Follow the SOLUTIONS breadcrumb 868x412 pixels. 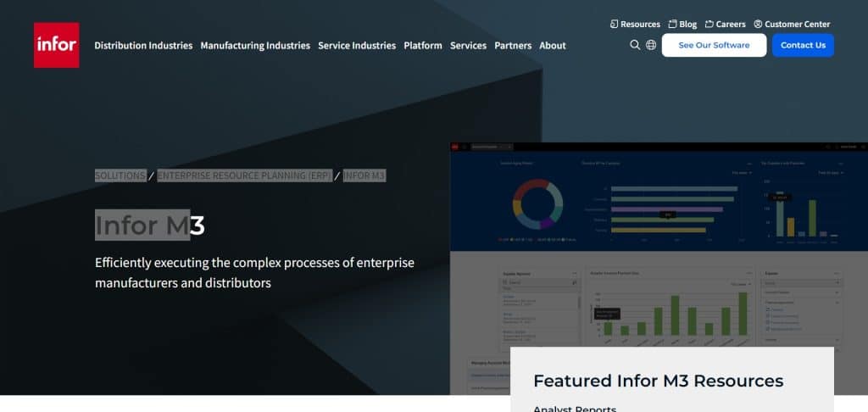pyautogui.click(x=120, y=175)
